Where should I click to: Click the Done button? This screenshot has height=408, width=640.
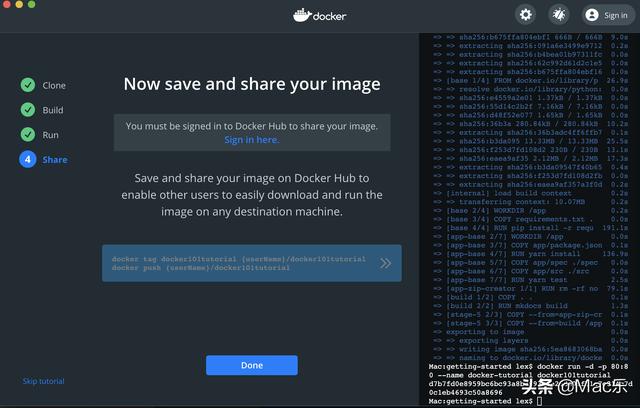pos(252,365)
